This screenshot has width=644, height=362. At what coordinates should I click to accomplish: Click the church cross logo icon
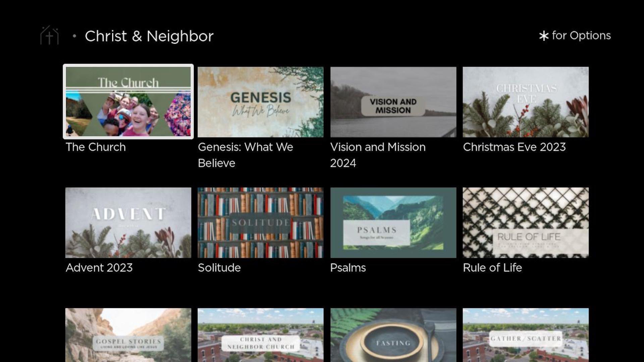[50, 35]
